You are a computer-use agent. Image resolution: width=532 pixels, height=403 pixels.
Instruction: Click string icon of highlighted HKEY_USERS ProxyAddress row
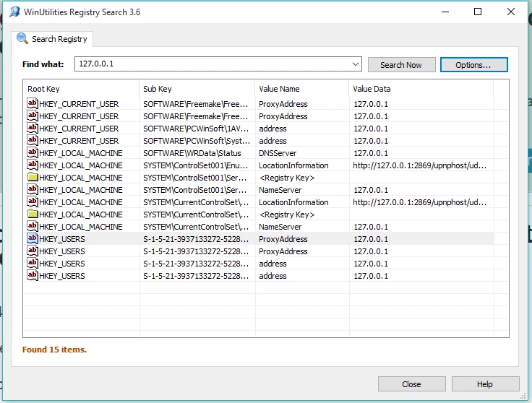coord(33,238)
